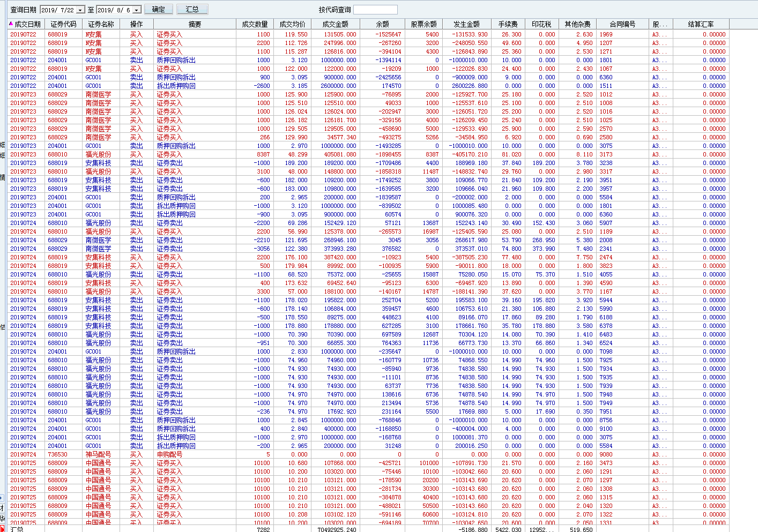Click the amount cell 268946.100

pos(340,240)
